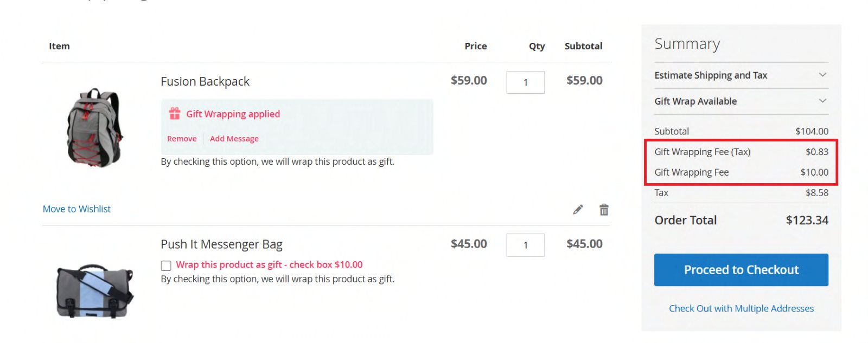This screenshot has height=343, width=868.
Task: Click the Order Total amount
Action: [x=807, y=221]
